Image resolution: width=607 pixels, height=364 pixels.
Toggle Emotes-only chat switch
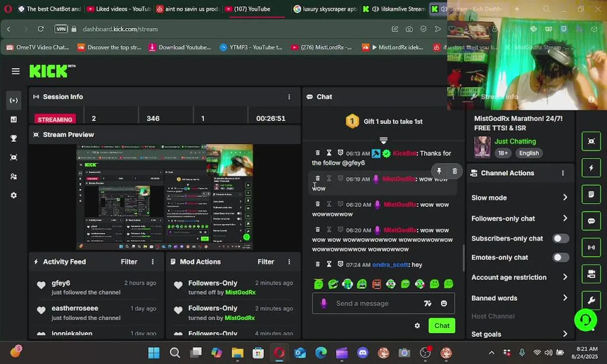coord(560,258)
